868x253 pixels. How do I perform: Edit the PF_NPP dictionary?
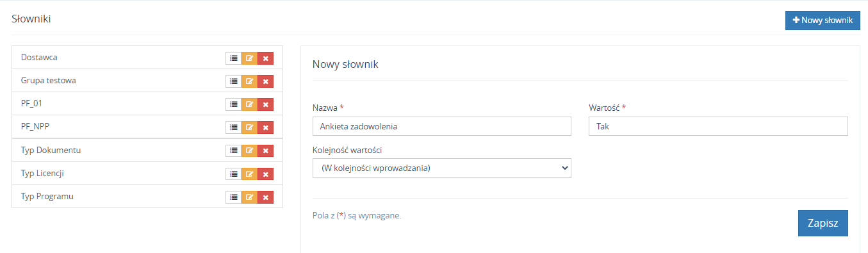[250, 127]
